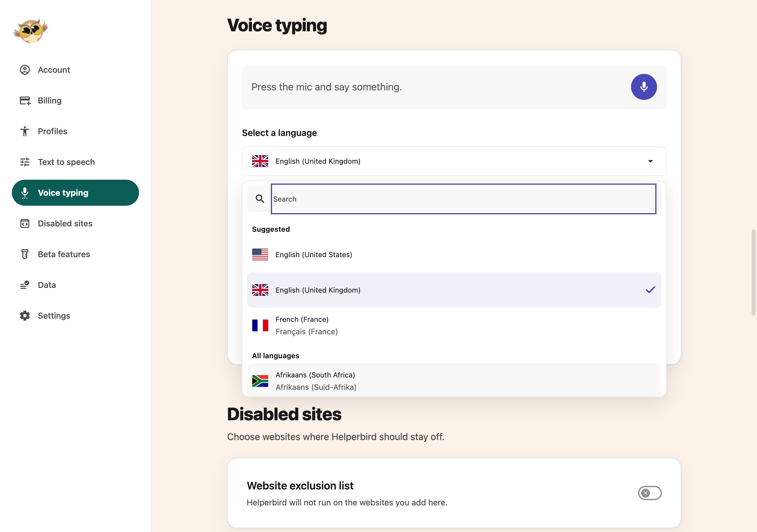This screenshot has height=532, width=757.
Task: Open the Settings page
Action: pyautogui.click(x=75, y=316)
